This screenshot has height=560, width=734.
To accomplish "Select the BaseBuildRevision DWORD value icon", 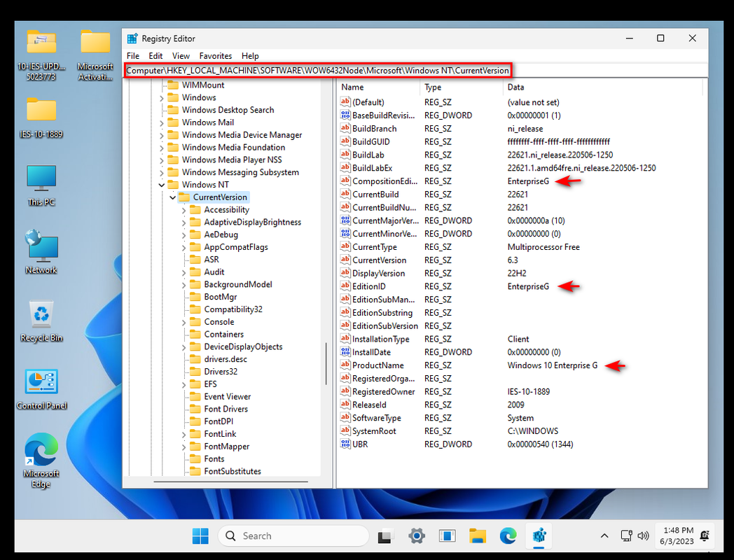I will [x=345, y=115].
